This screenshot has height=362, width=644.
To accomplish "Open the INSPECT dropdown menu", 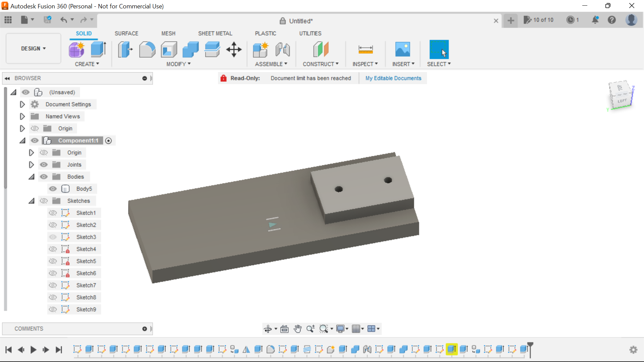I will tap(365, 64).
